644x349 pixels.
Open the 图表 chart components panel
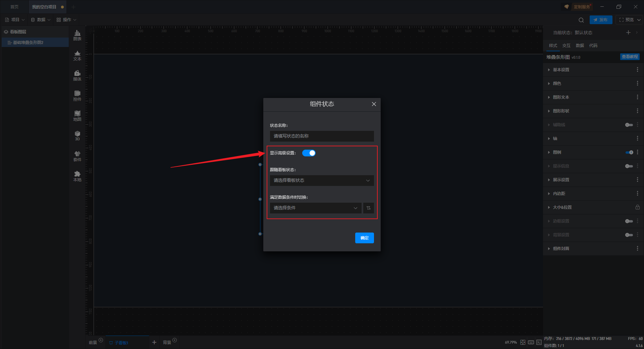tap(77, 35)
